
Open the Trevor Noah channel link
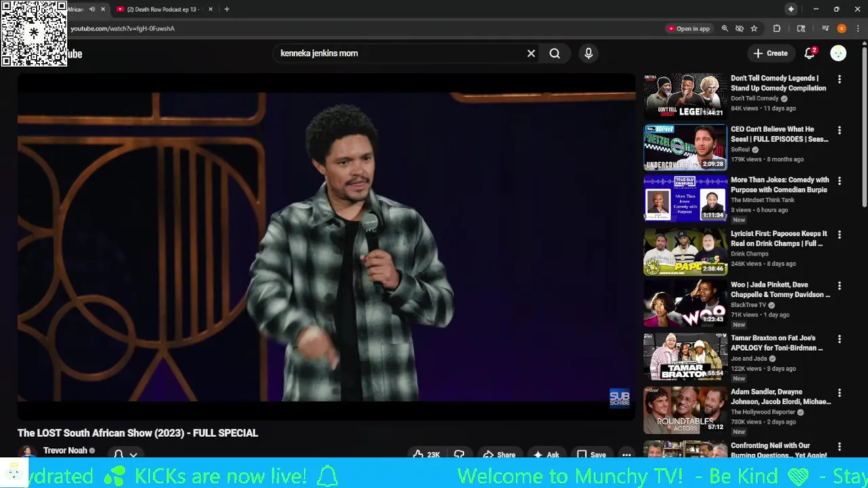coord(65,450)
